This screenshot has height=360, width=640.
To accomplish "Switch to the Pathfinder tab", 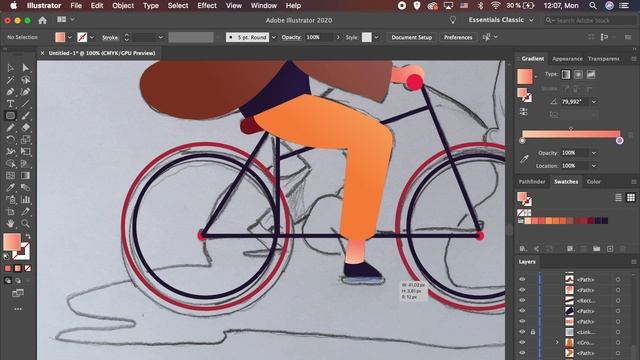I will point(532,182).
